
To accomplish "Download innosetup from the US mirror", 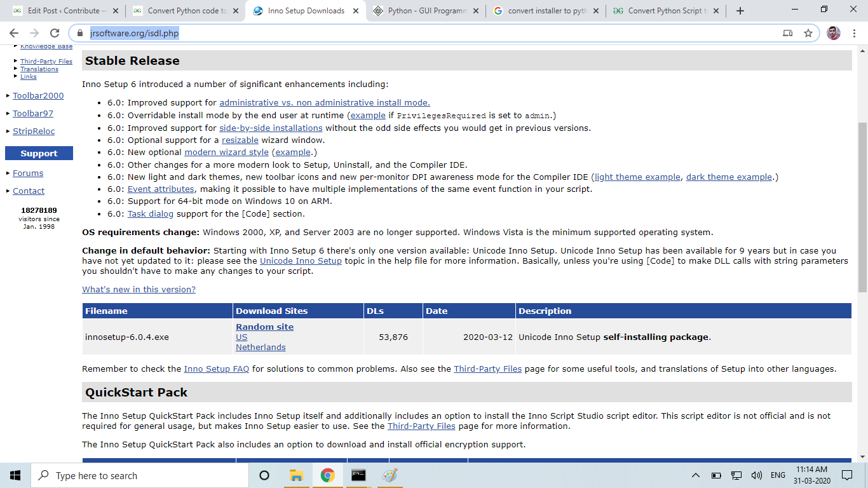I will click(241, 337).
